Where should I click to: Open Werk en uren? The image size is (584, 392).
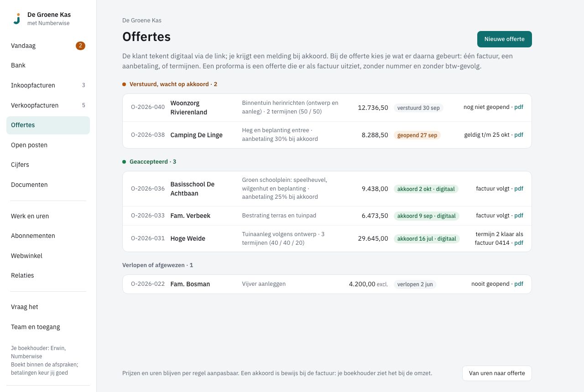(48, 216)
